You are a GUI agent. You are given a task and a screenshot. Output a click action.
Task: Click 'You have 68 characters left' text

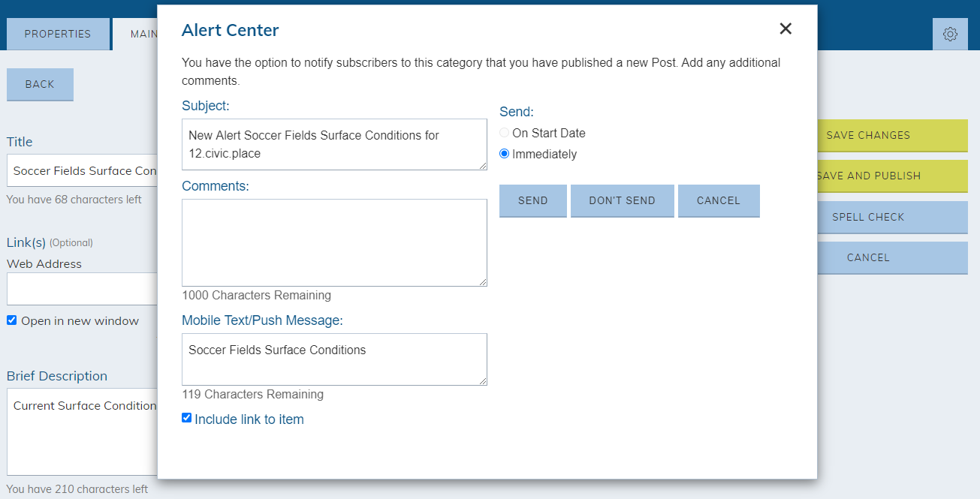[x=74, y=200]
